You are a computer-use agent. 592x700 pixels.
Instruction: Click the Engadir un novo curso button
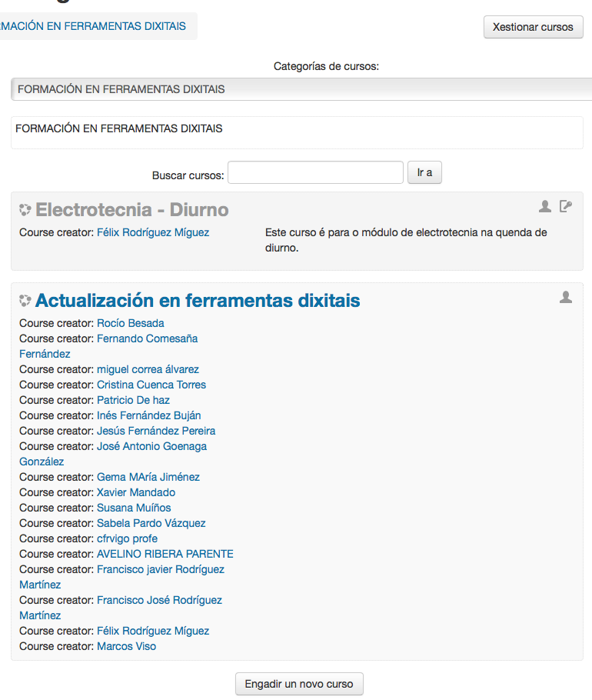click(x=299, y=684)
